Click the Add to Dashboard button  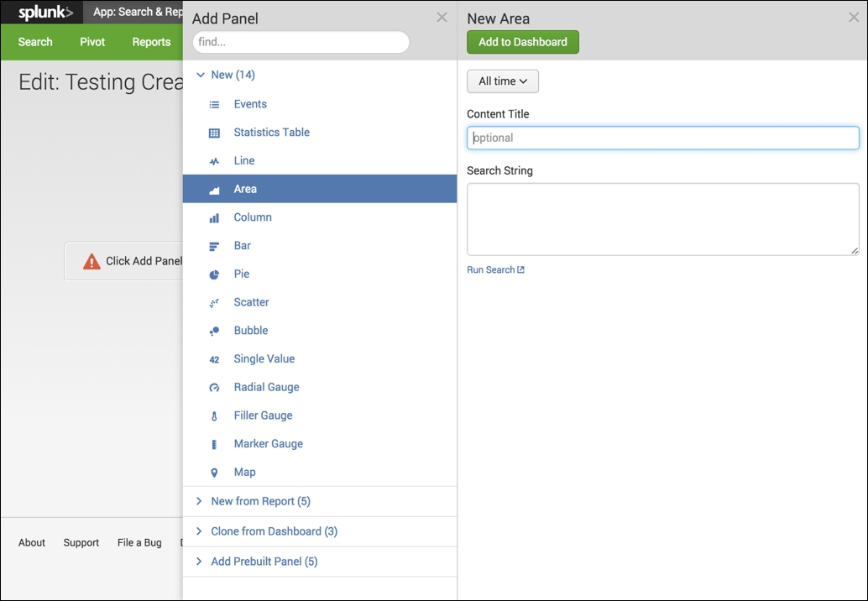pos(522,41)
